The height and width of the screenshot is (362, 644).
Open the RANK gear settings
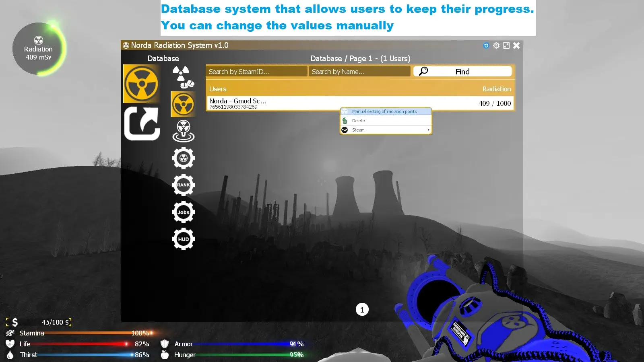(184, 185)
